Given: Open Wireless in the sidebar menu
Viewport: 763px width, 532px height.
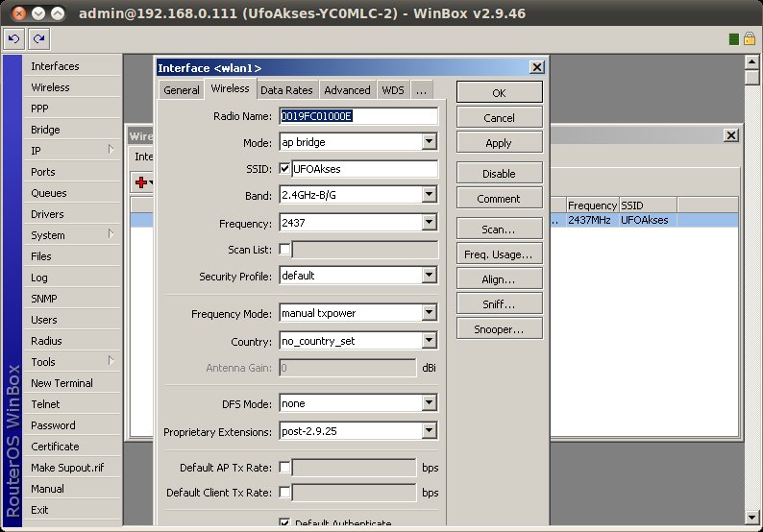Looking at the screenshot, I should 50,87.
